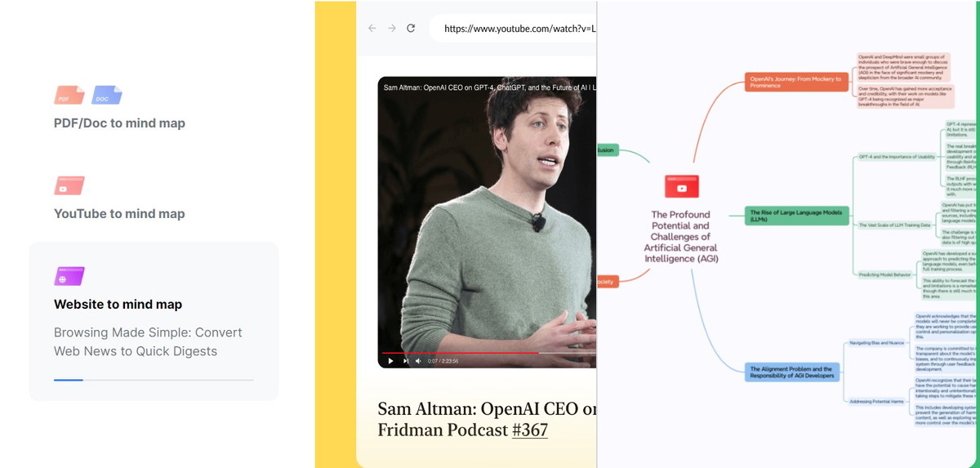This screenshot has height=468, width=980.
Task: Click the 0:07 / 2:23:56 time display
Action: [x=443, y=361]
